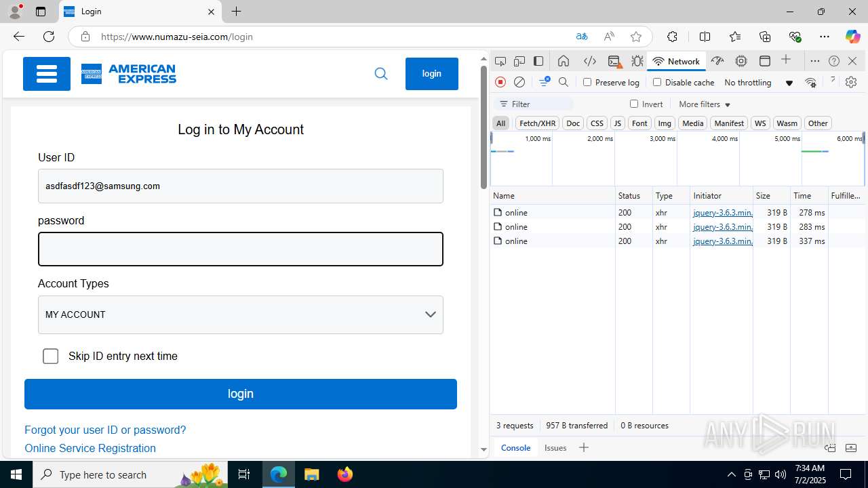Filter requests by Img type
This screenshot has height=488, width=868.
click(x=665, y=123)
